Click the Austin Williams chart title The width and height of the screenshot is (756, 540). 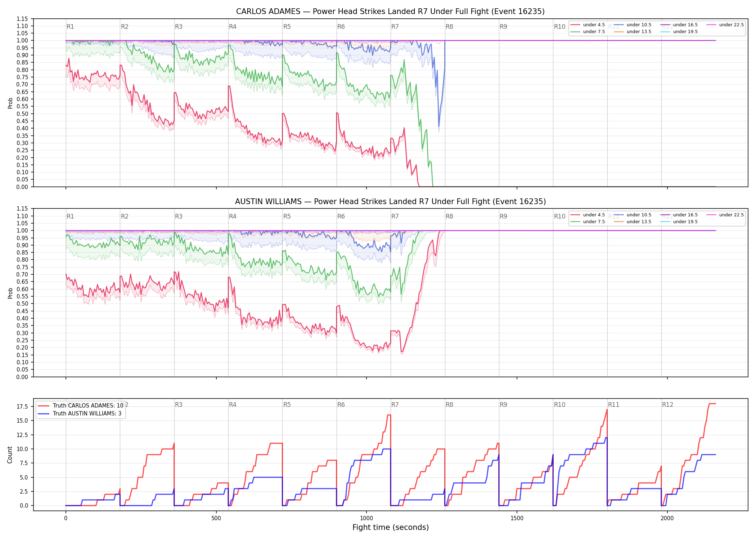point(390,202)
